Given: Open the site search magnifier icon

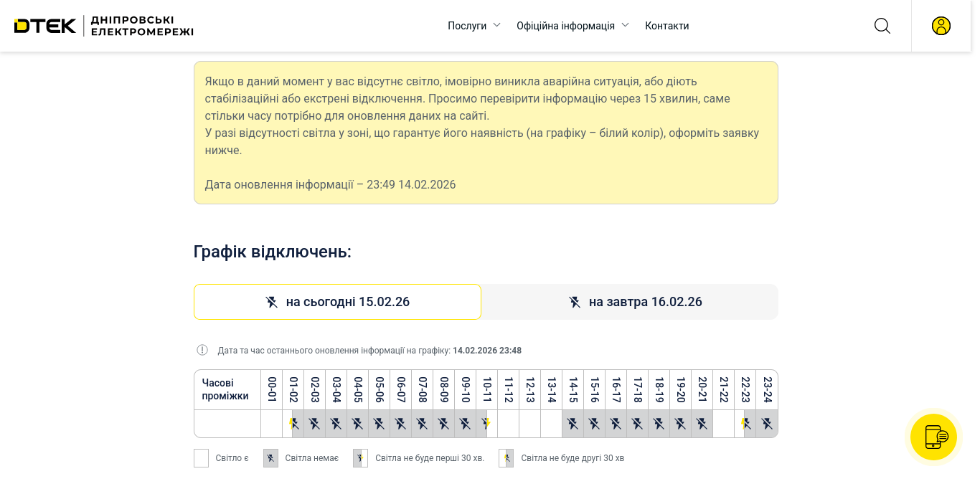Looking at the screenshot, I should coord(882,26).
